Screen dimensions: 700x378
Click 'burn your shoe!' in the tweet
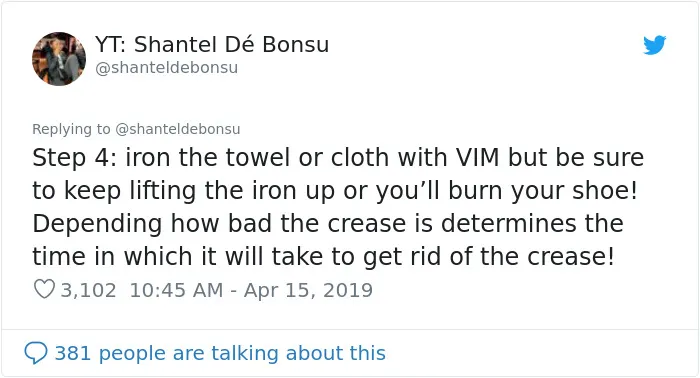(542, 191)
